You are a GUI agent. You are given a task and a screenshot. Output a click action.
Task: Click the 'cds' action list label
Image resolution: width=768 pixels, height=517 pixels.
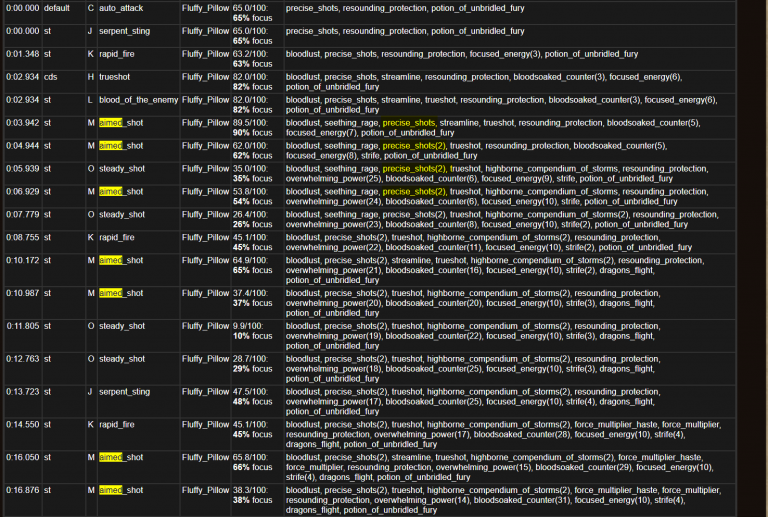click(51, 76)
